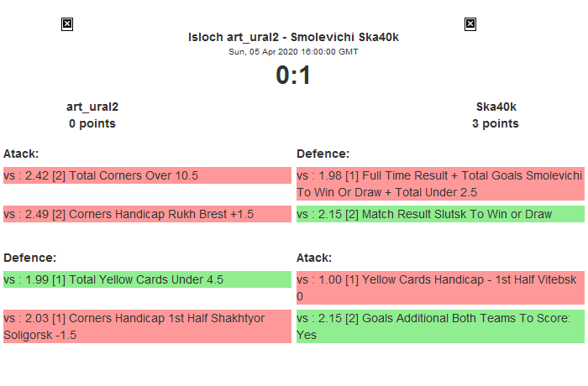Click the art_ural2 player name
The height and width of the screenshot is (386, 588).
(x=92, y=107)
